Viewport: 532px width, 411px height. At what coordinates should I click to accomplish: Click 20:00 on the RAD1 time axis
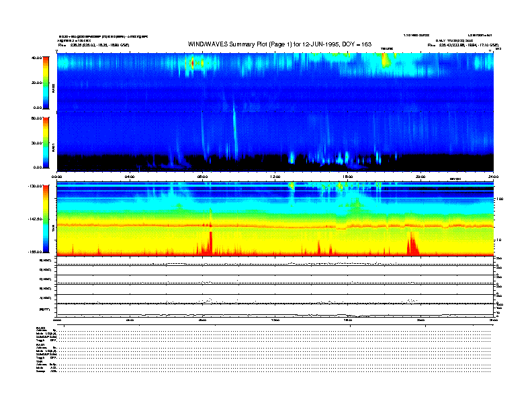tap(420, 177)
